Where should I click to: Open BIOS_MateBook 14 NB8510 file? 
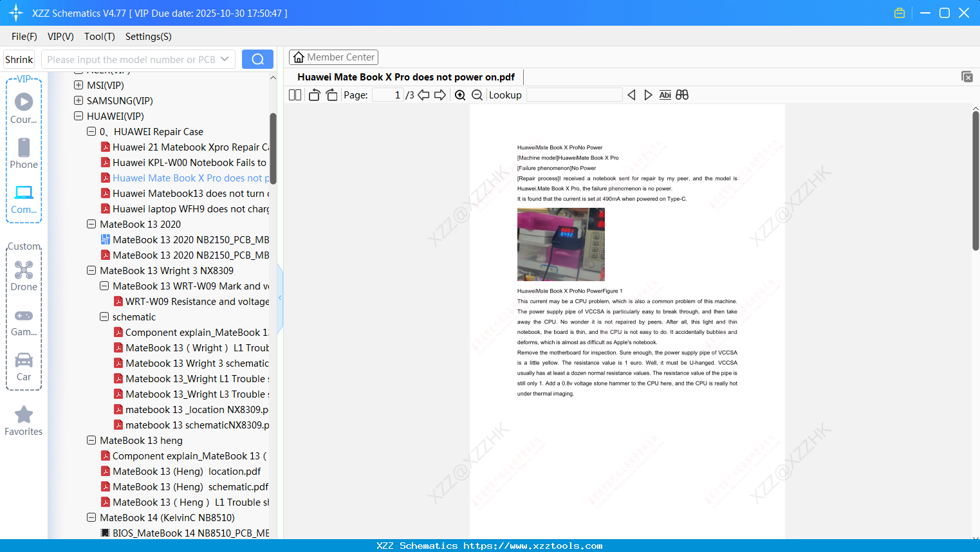(x=185, y=533)
